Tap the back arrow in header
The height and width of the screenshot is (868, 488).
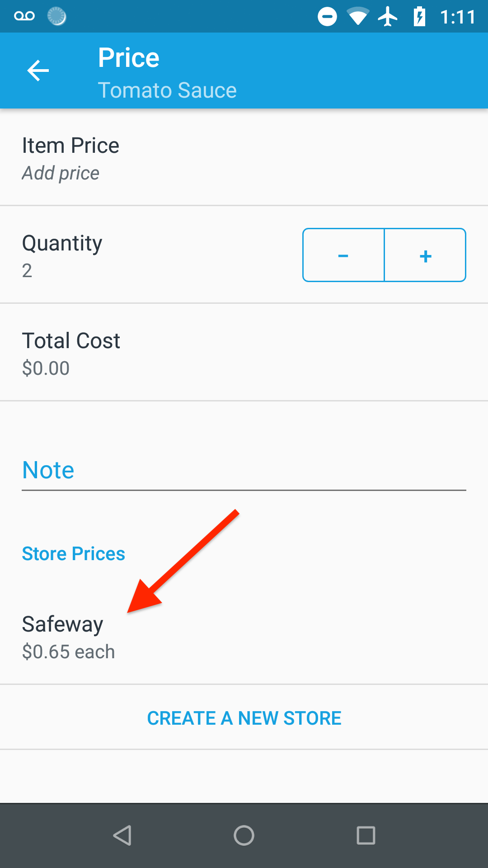(38, 71)
